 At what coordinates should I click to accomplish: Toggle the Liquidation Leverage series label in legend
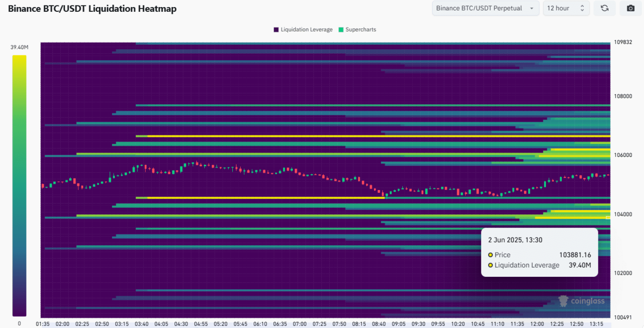tap(306, 30)
